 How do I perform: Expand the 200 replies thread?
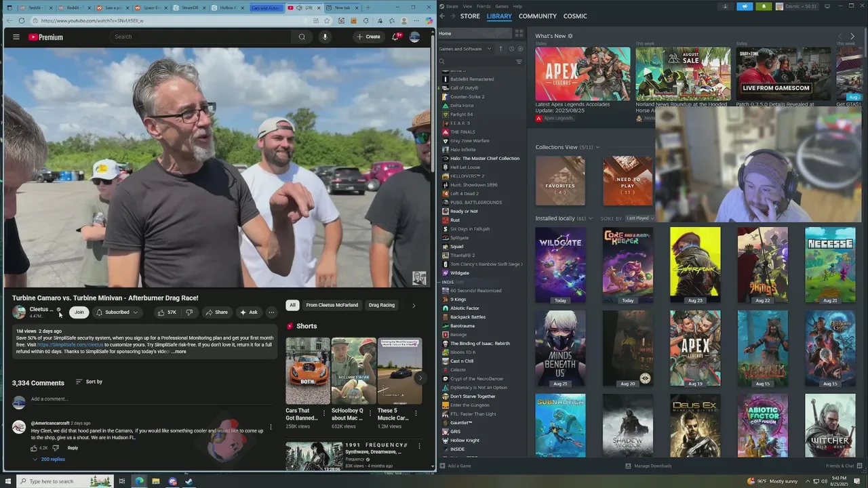click(x=48, y=460)
